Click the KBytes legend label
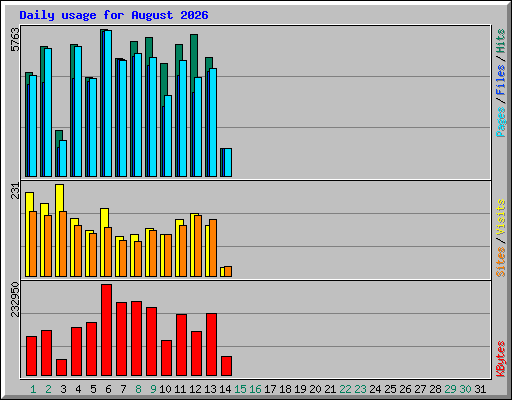Viewport: 512px width, 400px height. click(x=500, y=359)
